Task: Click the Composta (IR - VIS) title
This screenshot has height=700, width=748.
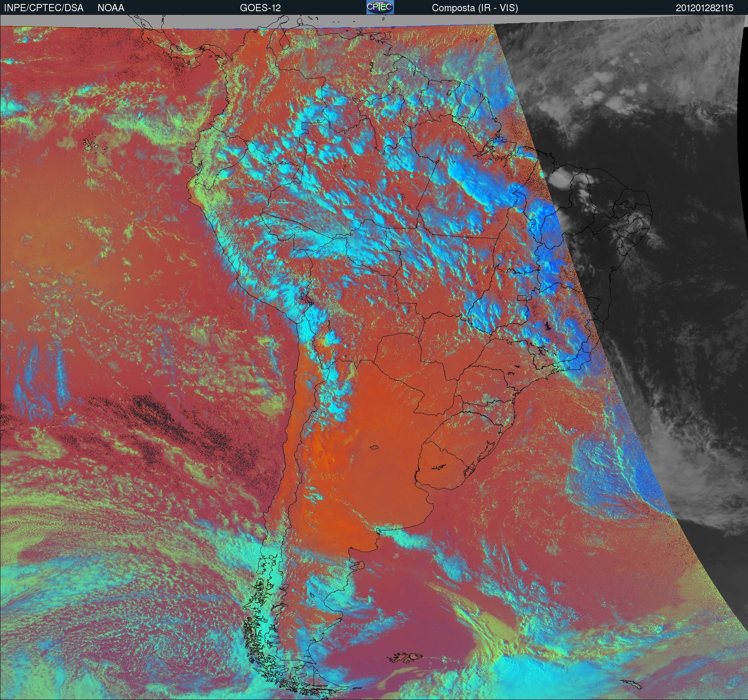Action: click(475, 8)
